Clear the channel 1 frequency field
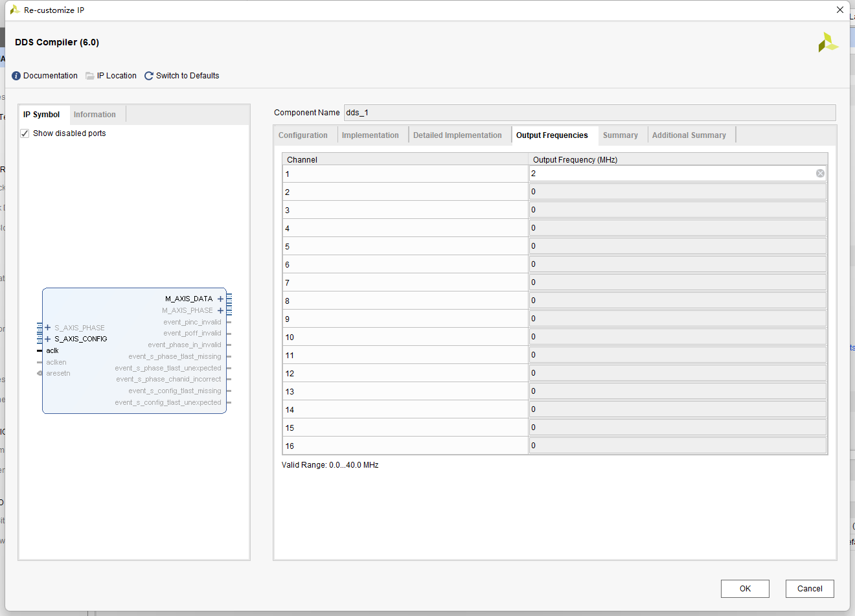 click(820, 173)
